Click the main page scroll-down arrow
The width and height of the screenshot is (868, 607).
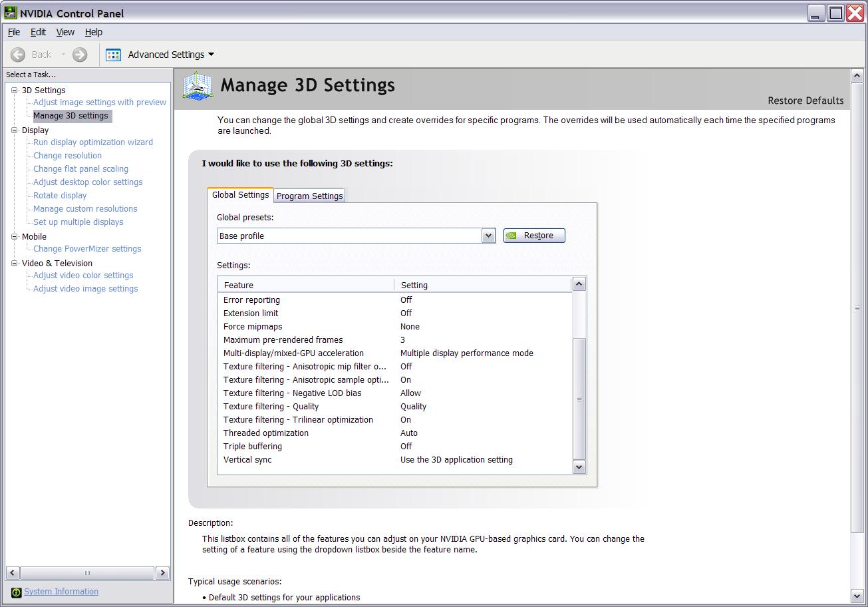tap(857, 596)
